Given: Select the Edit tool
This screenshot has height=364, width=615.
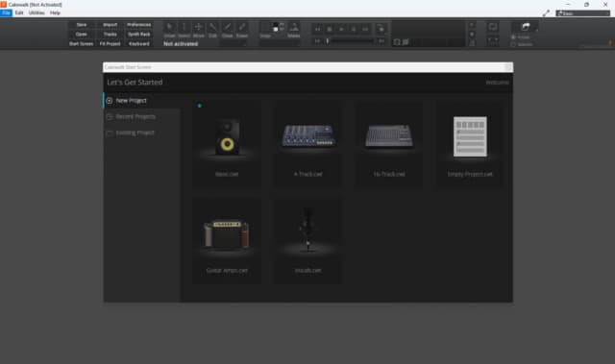Looking at the screenshot, I should [213, 30].
